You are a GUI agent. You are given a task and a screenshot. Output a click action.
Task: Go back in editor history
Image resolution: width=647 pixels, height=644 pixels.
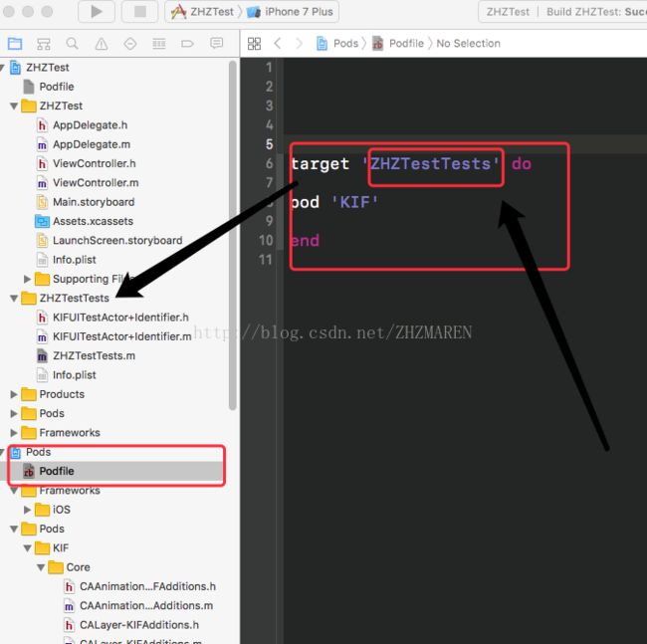pyautogui.click(x=278, y=43)
